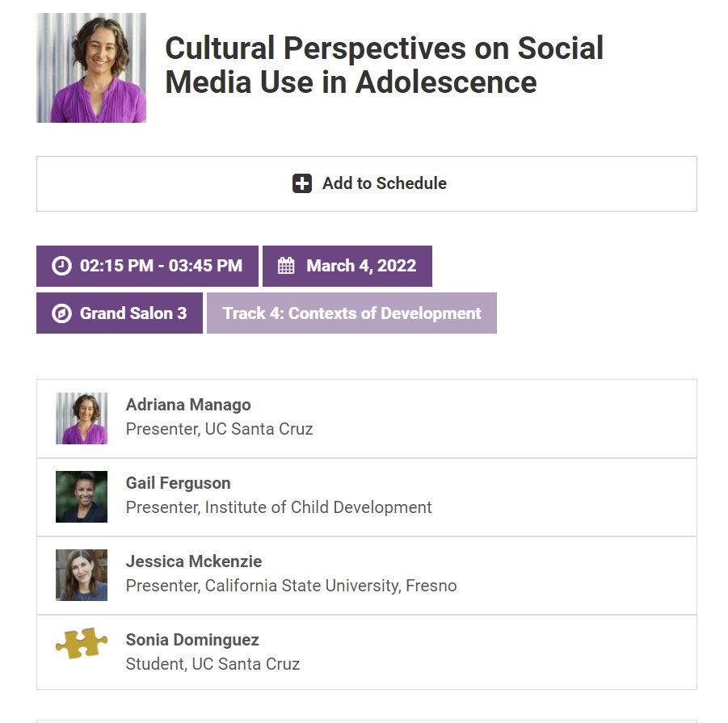
Task: Click Sonia Dominguez's puzzle piece avatar
Action: coord(82,643)
